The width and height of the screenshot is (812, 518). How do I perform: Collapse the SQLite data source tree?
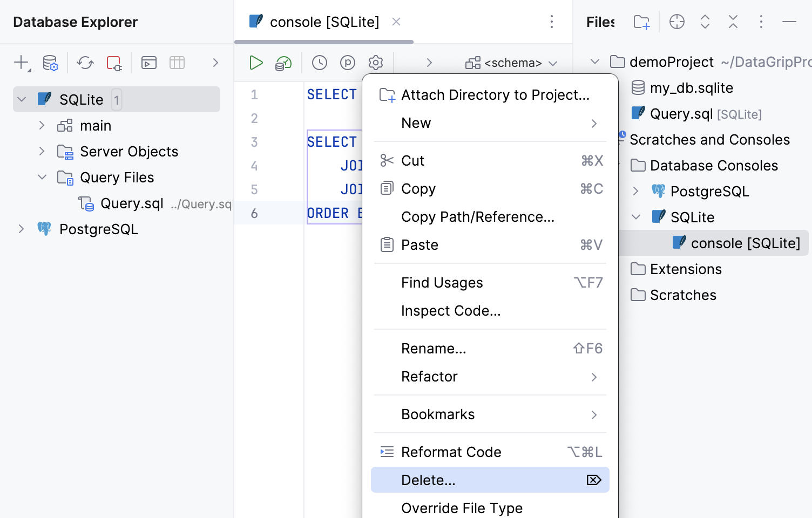click(x=21, y=99)
